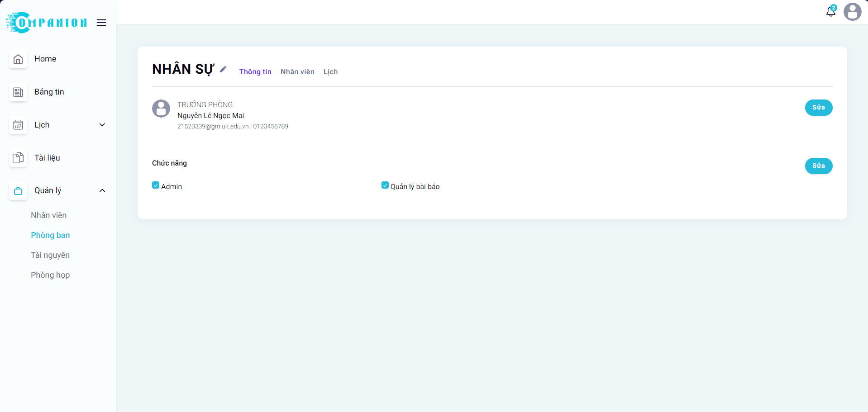The image size is (868, 412).
Task: Click the Lịch sidebar label
Action: 42,125
